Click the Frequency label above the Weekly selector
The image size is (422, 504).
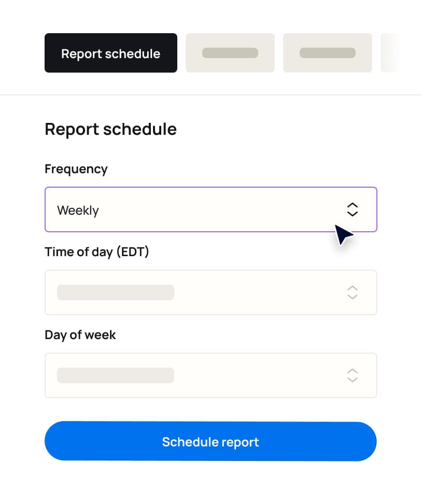76,169
